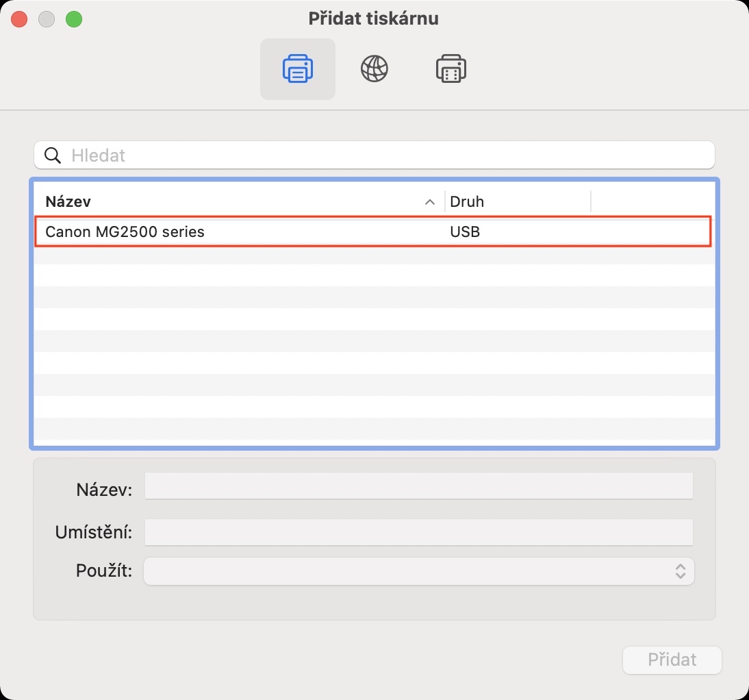Select the default local printer tab icon

pyautogui.click(x=298, y=69)
